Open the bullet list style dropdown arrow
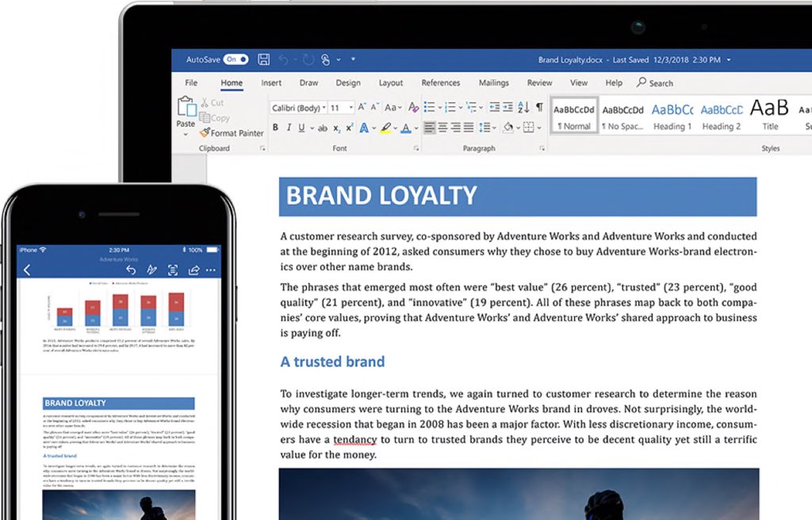The height and width of the screenshot is (520, 812). point(439,108)
